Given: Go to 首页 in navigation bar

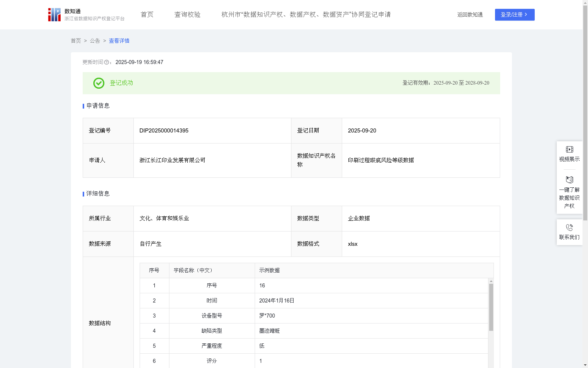Looking at the screenshot, I should point(147,15).
